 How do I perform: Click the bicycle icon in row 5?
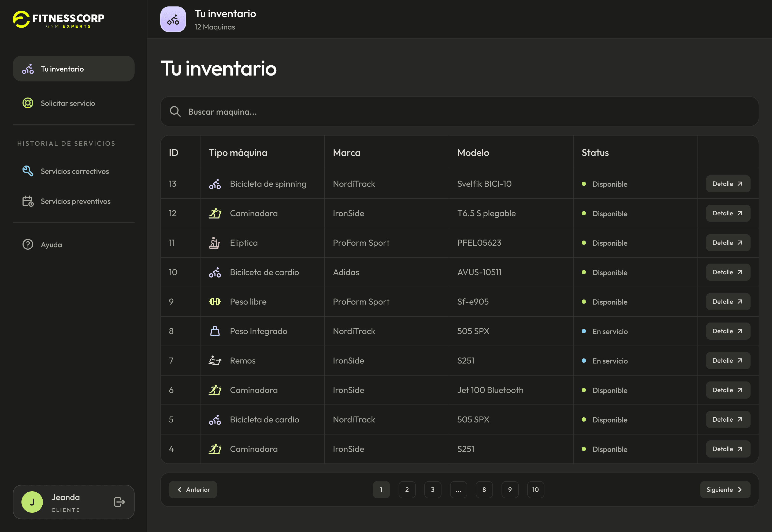[215, 420]
